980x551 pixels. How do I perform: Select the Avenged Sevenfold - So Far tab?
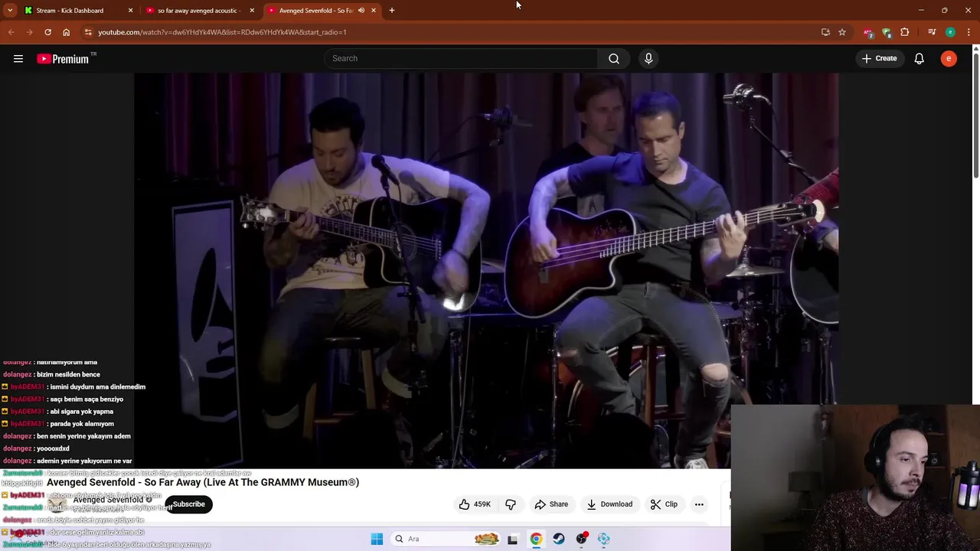(x=315, y=10)
